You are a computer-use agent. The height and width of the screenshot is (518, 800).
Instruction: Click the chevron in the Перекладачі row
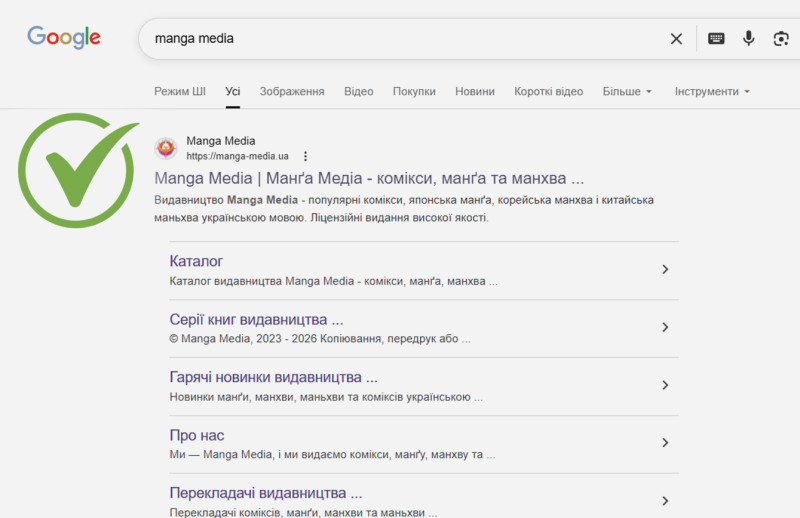(x=665, y=501)
